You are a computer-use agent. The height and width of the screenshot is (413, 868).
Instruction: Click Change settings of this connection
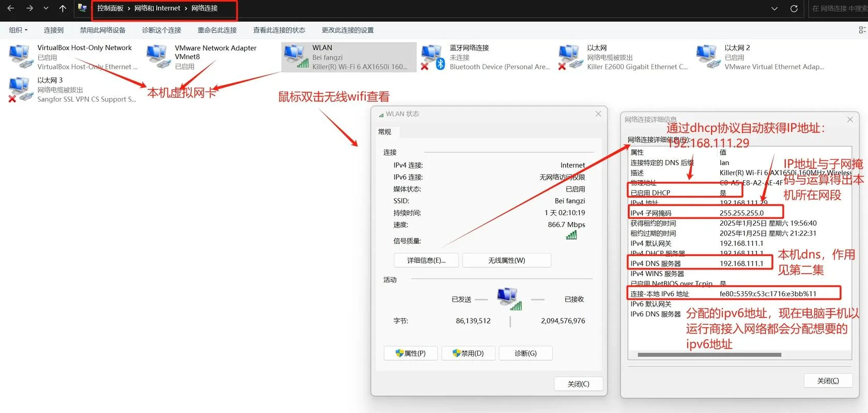click(348, 30)
